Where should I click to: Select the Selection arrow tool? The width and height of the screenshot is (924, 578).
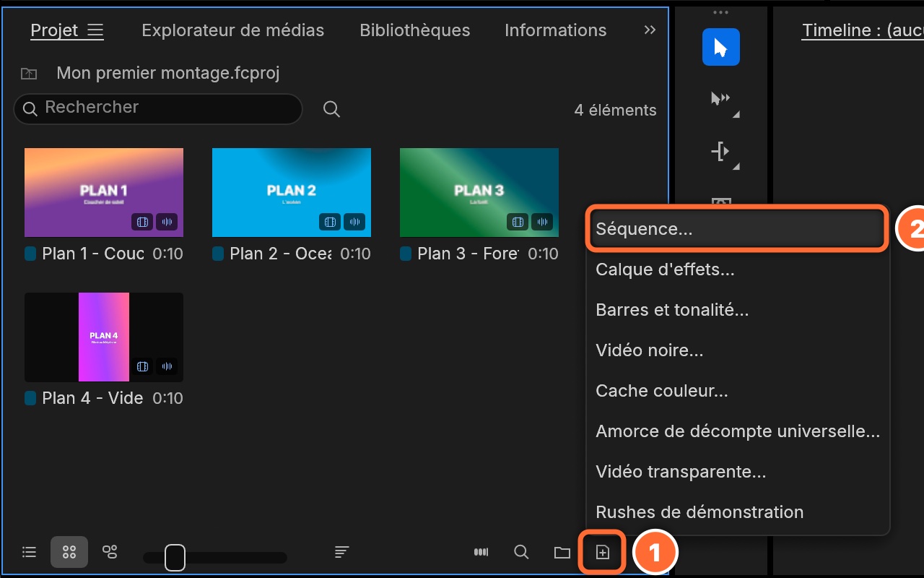721,47
